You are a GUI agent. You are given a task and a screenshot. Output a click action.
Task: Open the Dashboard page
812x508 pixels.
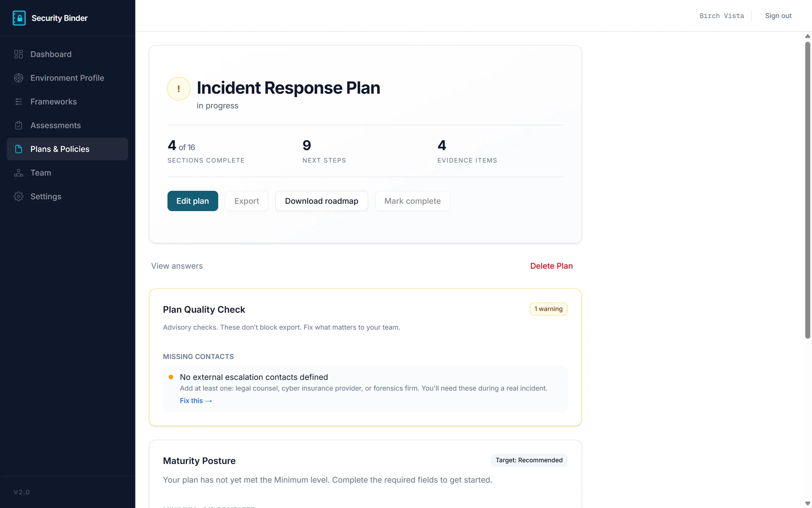point(67,54)
